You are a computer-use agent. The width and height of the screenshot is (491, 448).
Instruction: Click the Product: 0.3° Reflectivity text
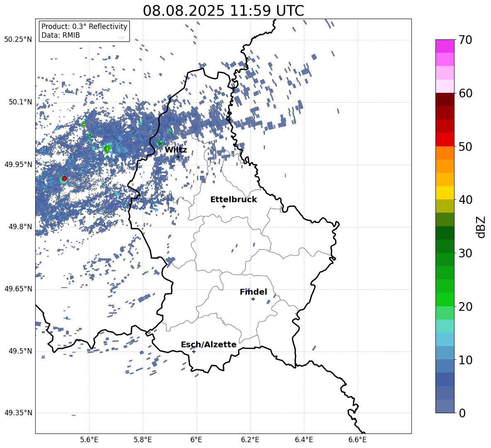tap(84, 27)
